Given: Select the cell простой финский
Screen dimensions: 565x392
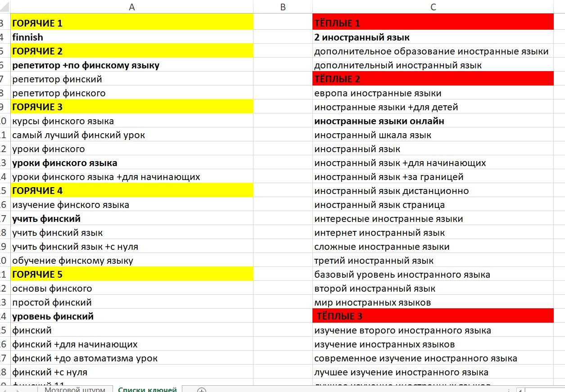Looking at the screenshot, I should click(132, 302).
